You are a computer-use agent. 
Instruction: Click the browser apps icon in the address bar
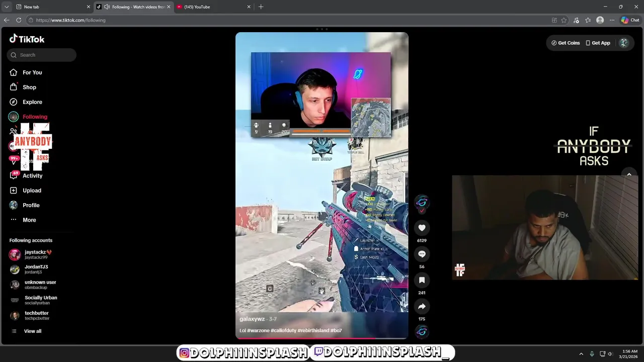click(554, 20)
